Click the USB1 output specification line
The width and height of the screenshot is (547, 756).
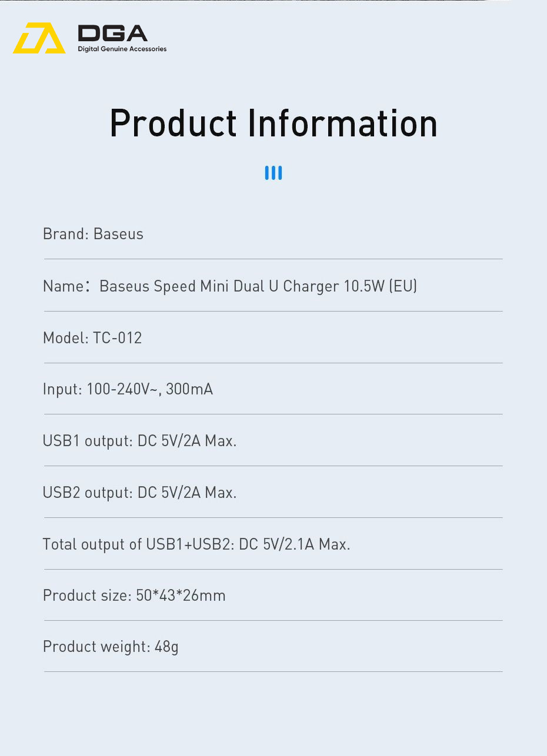(x=139, y=441)
